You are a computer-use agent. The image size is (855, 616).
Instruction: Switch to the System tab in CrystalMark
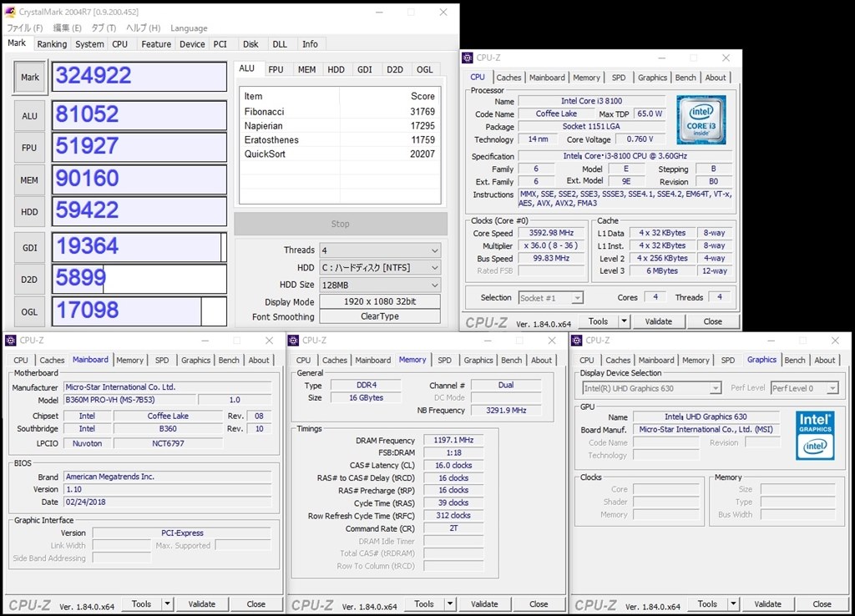click(89, 44)
